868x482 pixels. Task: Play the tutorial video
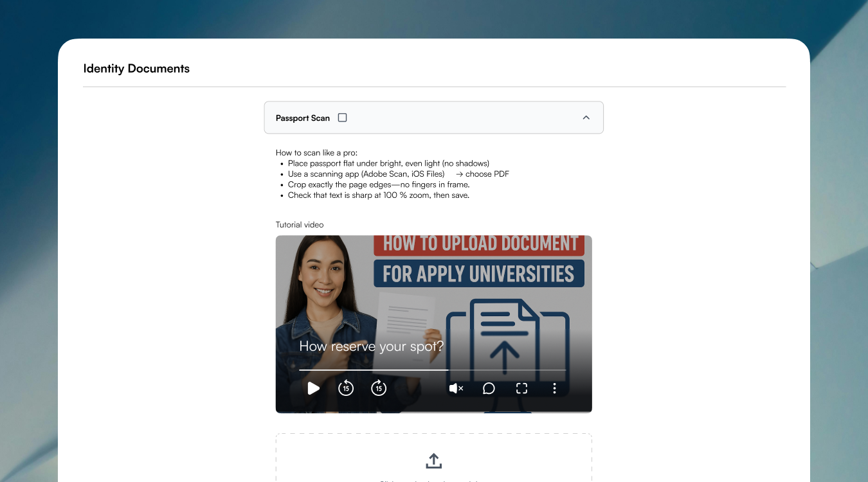tap(313, 388)
